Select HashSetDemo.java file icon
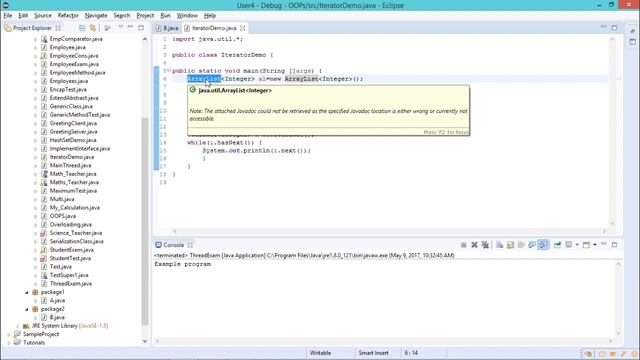 [44, 140]
